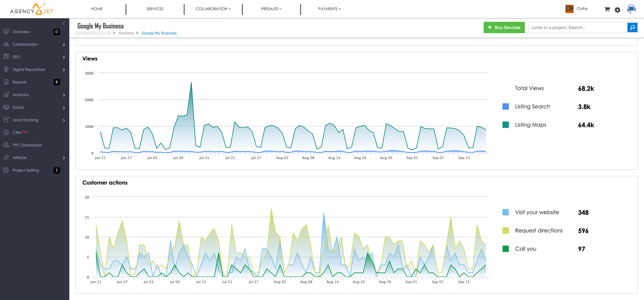Expand the Lead Tracking chevron

click(64, 120)
